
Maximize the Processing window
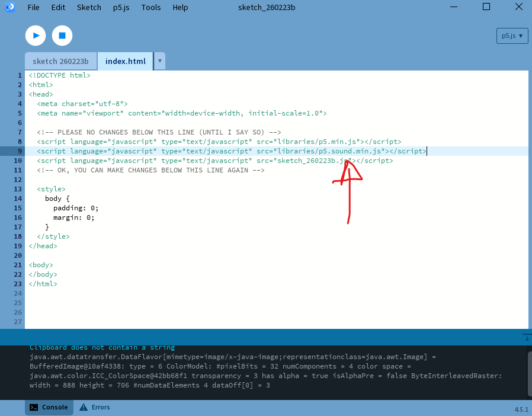486,7
